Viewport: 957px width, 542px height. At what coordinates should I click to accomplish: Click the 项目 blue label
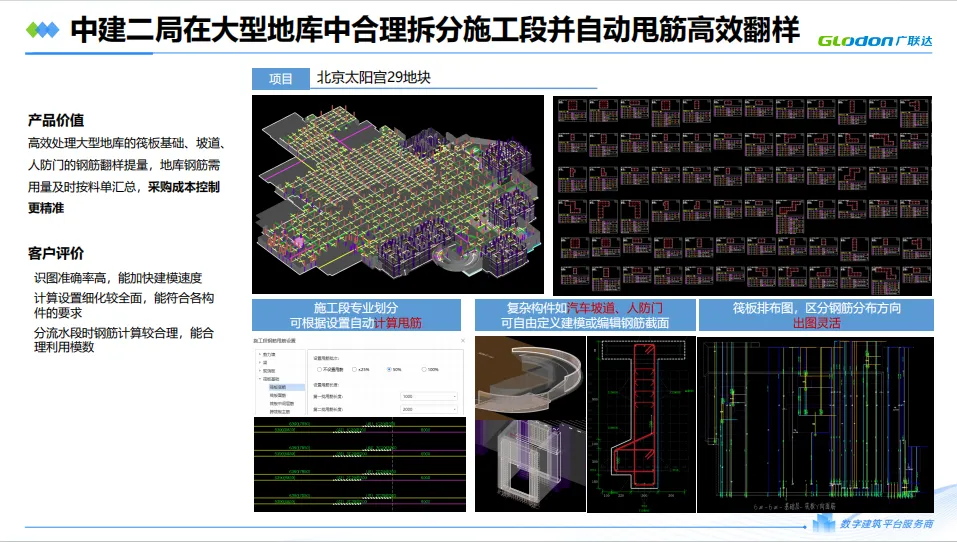pos(281,79)
